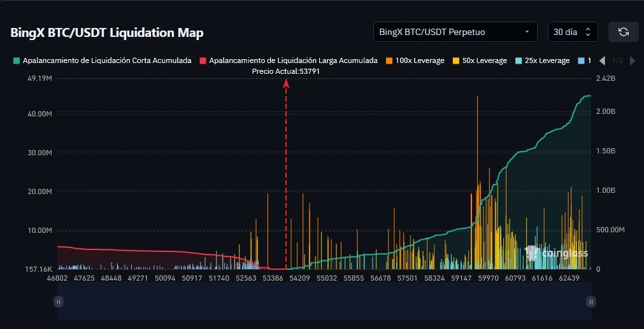This screenshot has width=644, height=329.
Task: Click the 54209 price axis label
Action: pos(299,278)
